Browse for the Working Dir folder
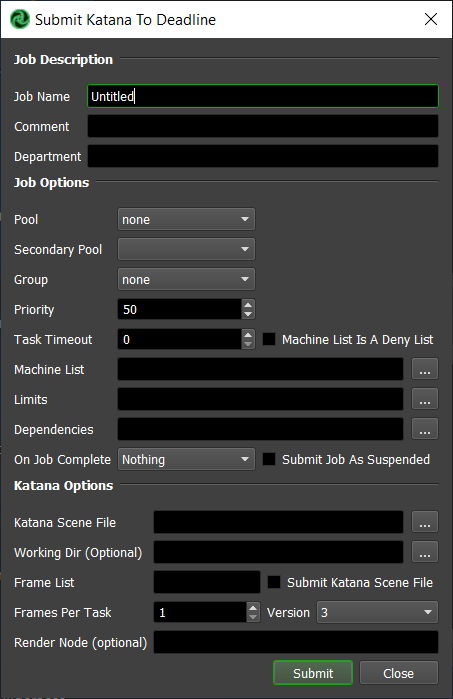The width and height of the screenshot is (453, 699). (x=425, y=552)
